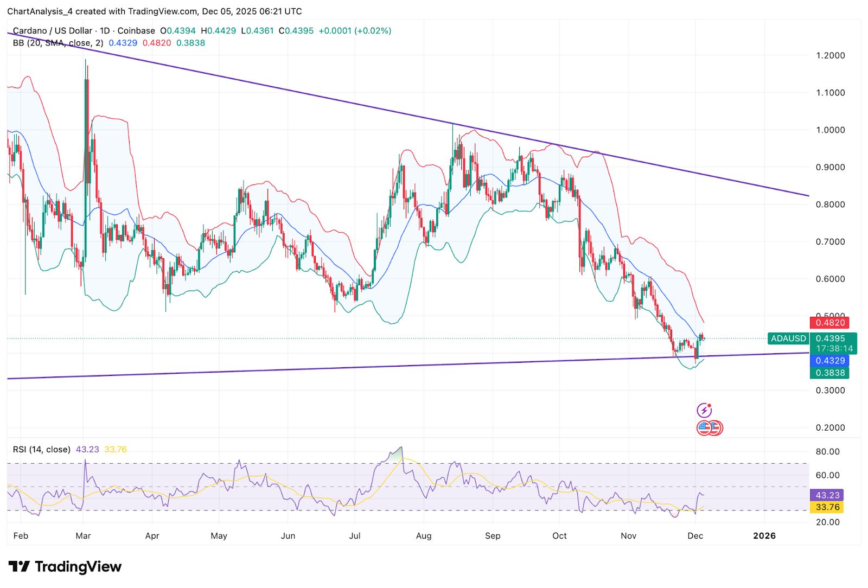The image size is (868, 588).
Task: Toggle the RSI (14, close) indicator visibility
Action: pos(41,449)
